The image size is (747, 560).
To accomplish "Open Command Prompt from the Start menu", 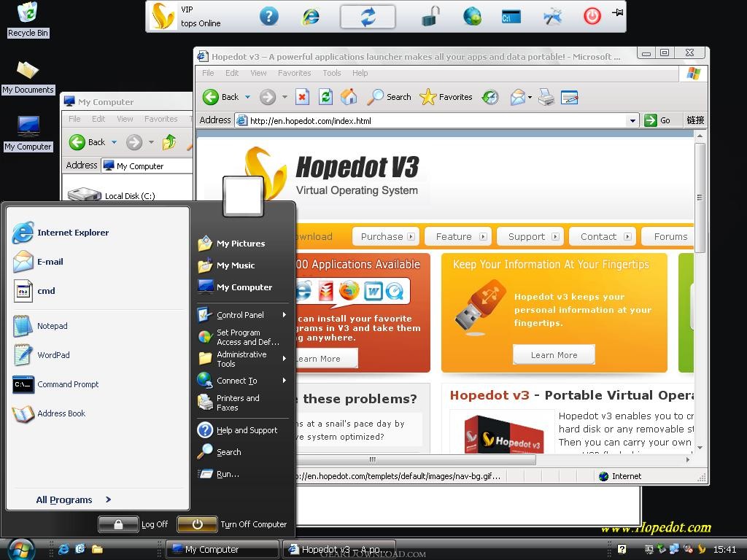I will [55, 384].
